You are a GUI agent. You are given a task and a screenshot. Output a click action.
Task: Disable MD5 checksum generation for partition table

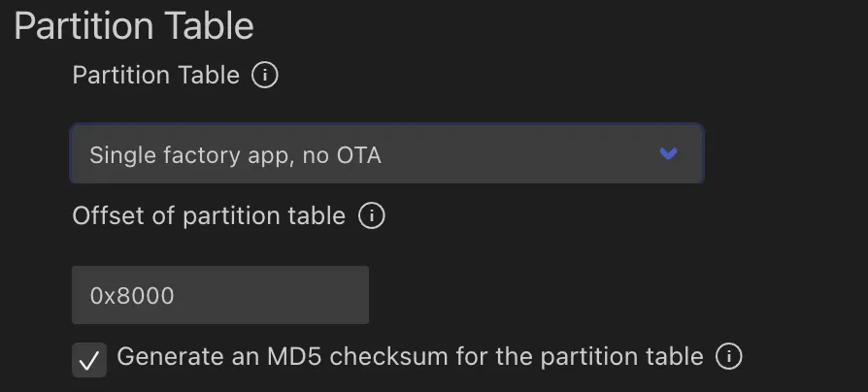88,361
